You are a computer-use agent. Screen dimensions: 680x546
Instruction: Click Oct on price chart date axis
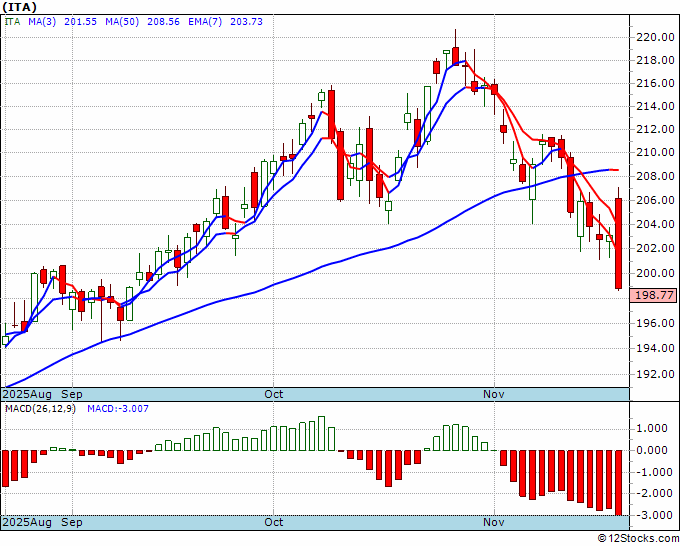coord(274,395)
